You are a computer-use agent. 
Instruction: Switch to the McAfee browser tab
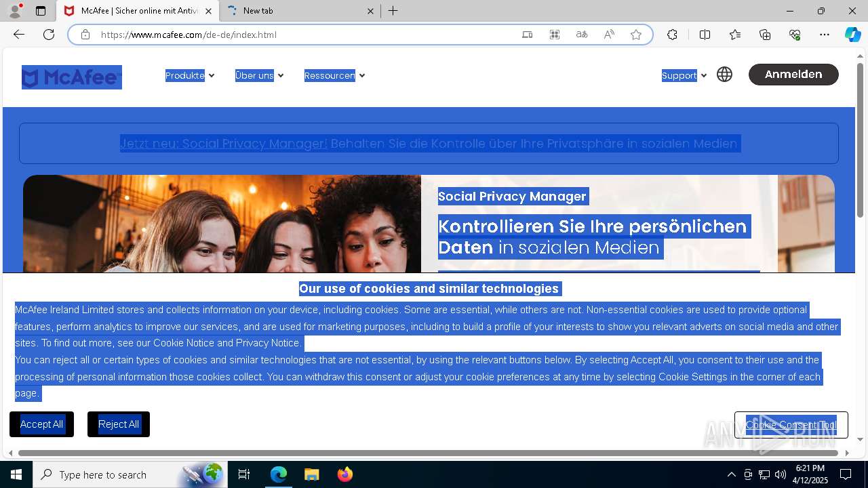(x=138, y=11)
